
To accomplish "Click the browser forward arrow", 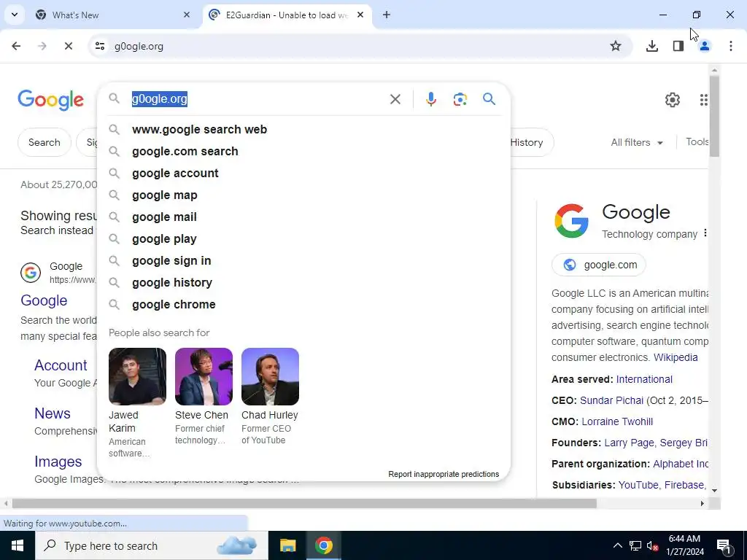I will point(42,46).
